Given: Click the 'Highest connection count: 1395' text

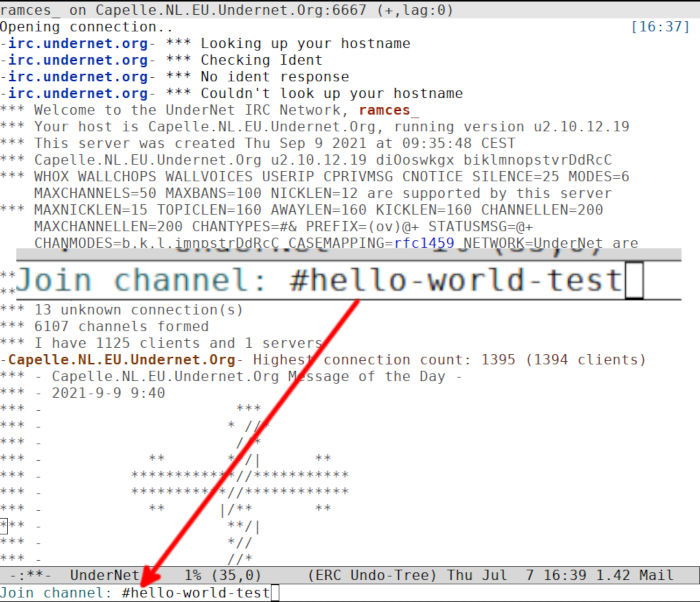Looking at the screenshot, I should coord(450,360).
